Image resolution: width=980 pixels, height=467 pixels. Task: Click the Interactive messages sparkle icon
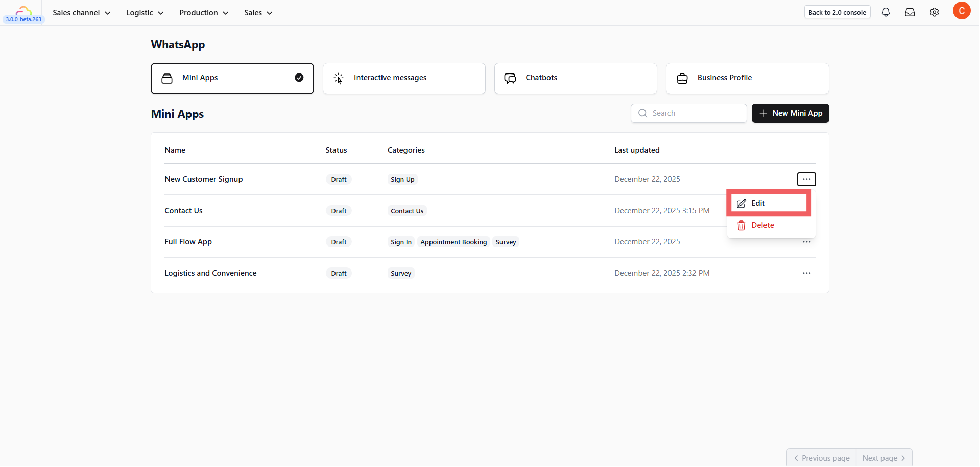pyautogui.click(x=339, y=78)
